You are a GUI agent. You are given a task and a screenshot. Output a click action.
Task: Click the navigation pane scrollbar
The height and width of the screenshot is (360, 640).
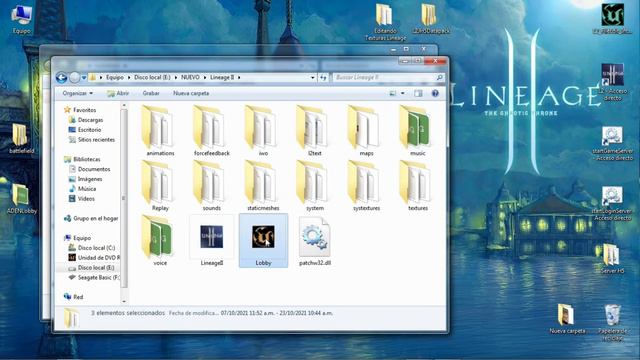coord(124,198)
